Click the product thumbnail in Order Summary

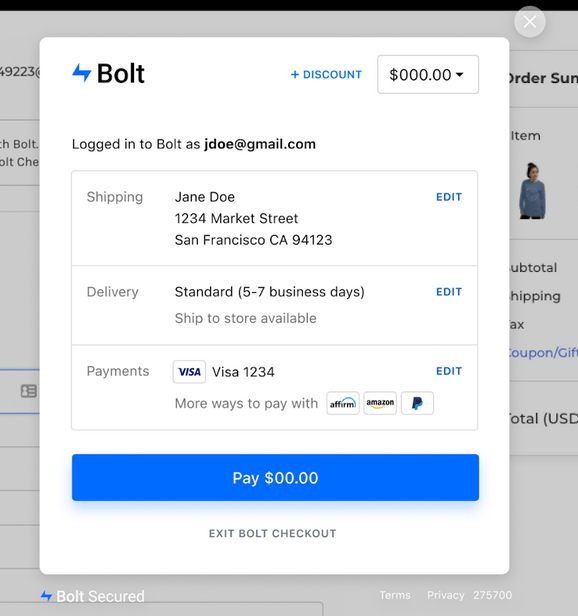[x=532, y=191]
